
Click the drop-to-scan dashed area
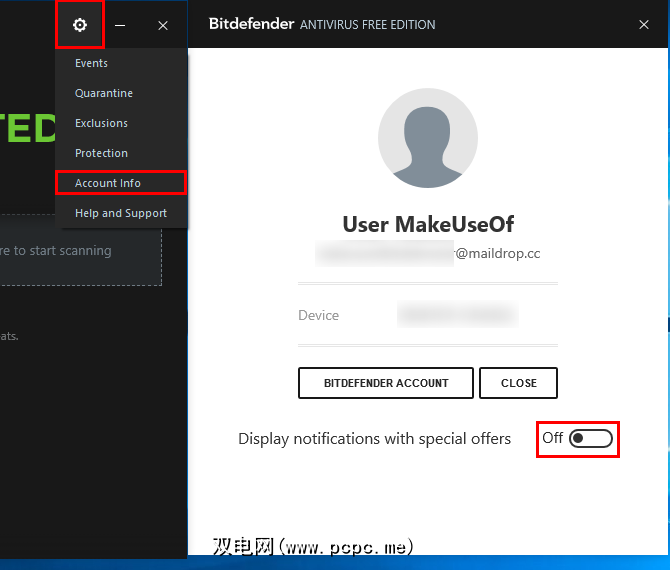point(81,250)
